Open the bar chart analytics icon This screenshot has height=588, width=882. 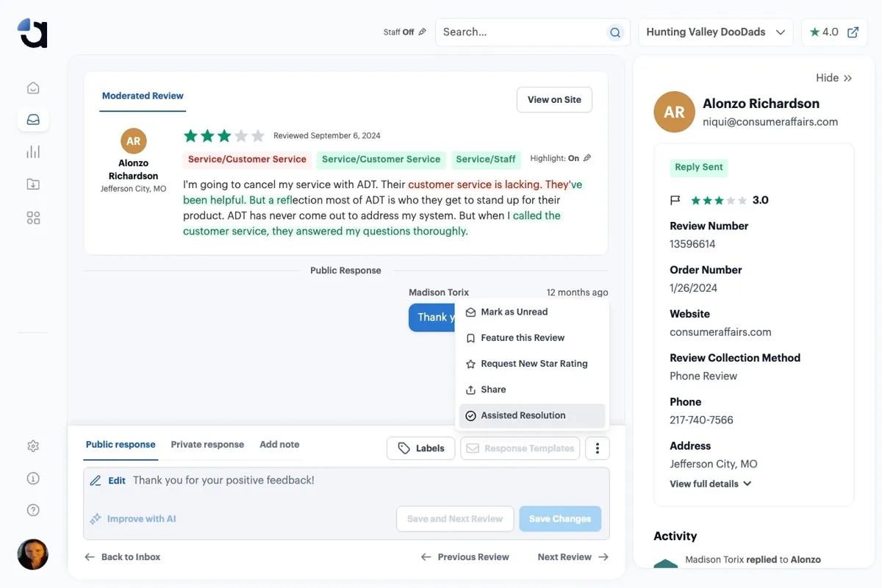[33, 152]
